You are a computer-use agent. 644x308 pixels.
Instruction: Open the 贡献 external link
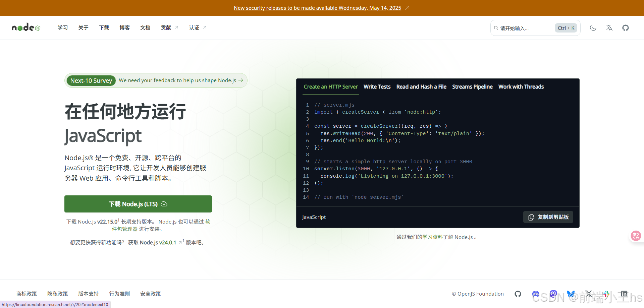(169, 27)
